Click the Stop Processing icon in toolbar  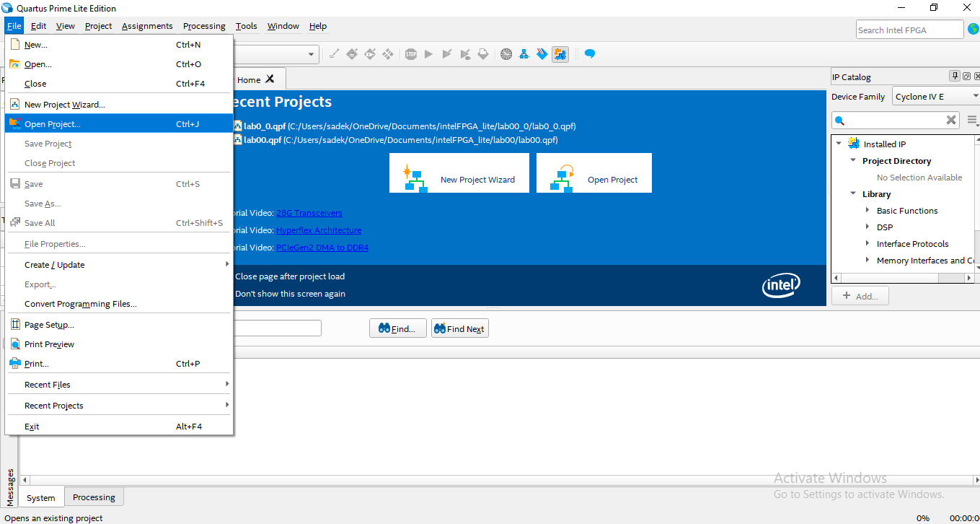click(x=411, y=54)
